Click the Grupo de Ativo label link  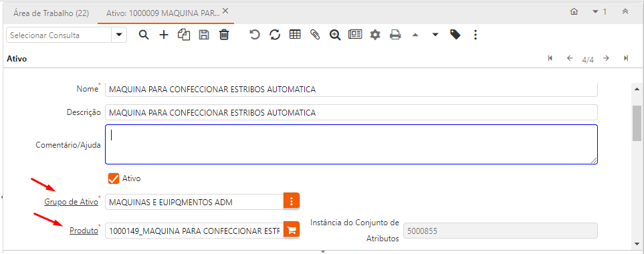tap(71, 201)
